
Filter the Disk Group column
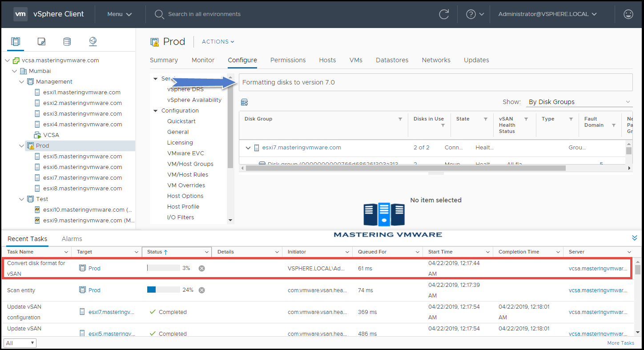[400, 119]
